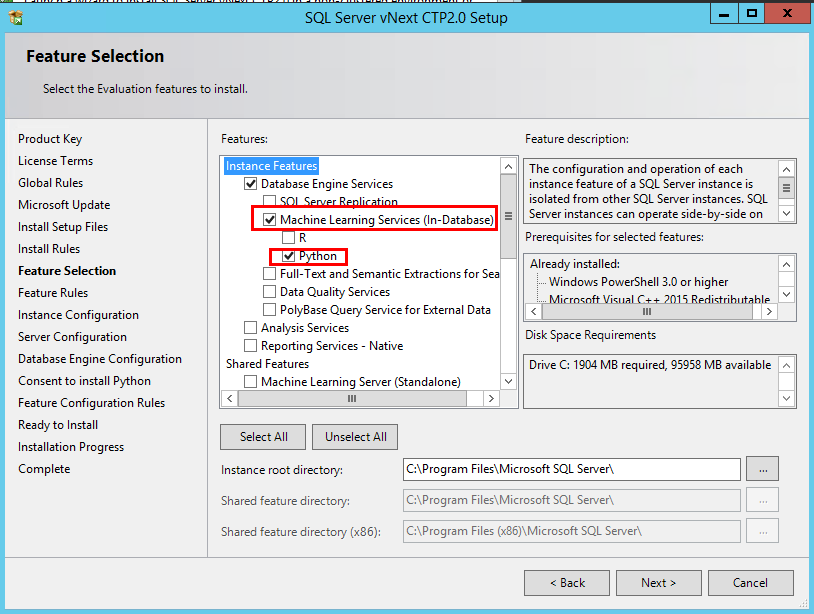Toggle the Database Engine Services checkbox

(250, 184)
